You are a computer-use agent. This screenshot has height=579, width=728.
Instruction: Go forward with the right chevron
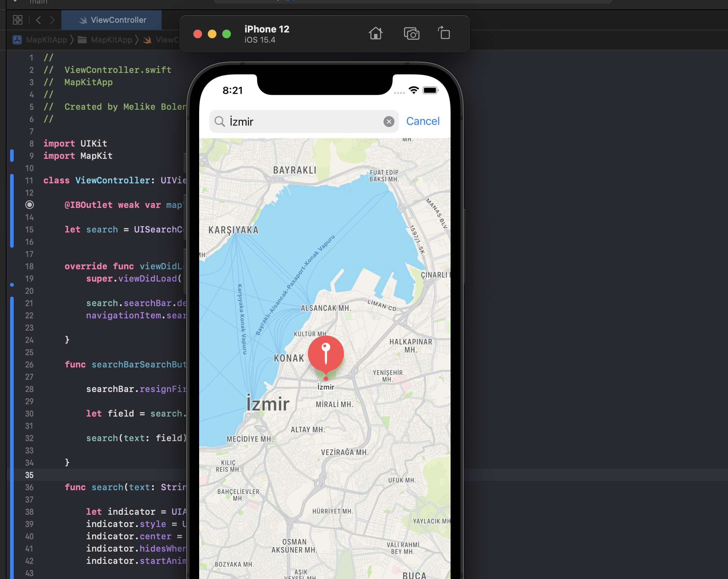[x=52, y=20]
